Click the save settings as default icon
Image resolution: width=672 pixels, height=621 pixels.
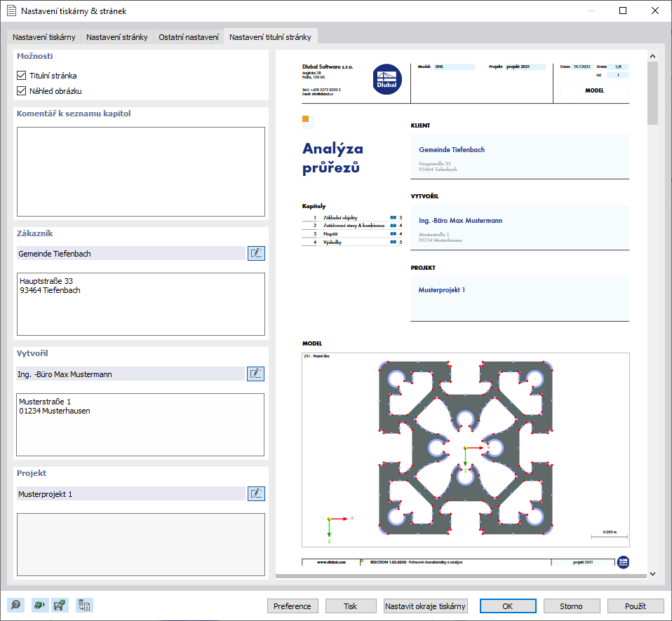click(59, 605)
